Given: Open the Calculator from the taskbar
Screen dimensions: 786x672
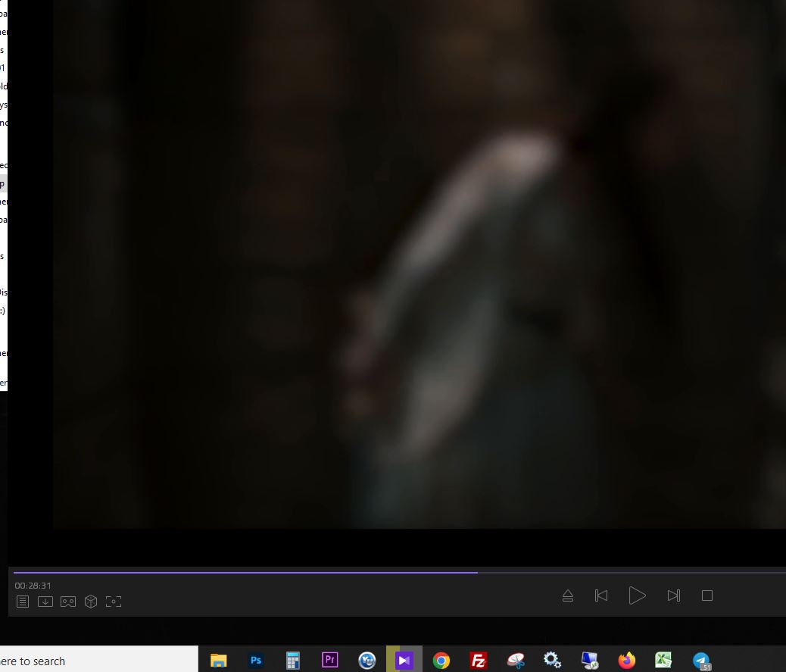Looking at the screenshot, I should (x=293, y=661).
